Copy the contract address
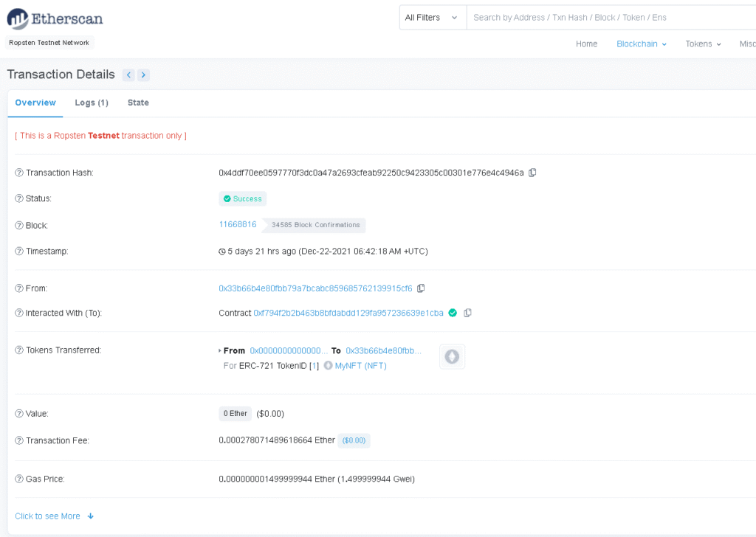This screenshot has height=537, width=756. (467, 313)
